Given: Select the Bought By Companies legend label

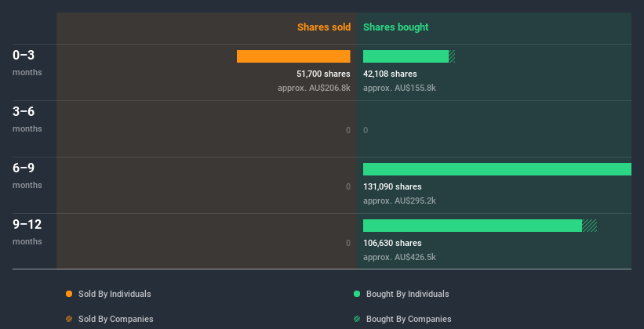Looking at the screenshot, I should [409, 319].
